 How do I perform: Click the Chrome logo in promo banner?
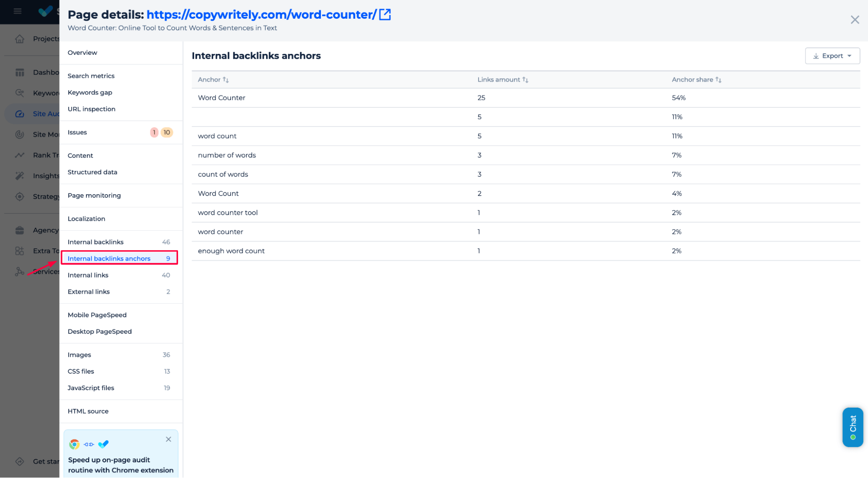[x=74, y=444]
